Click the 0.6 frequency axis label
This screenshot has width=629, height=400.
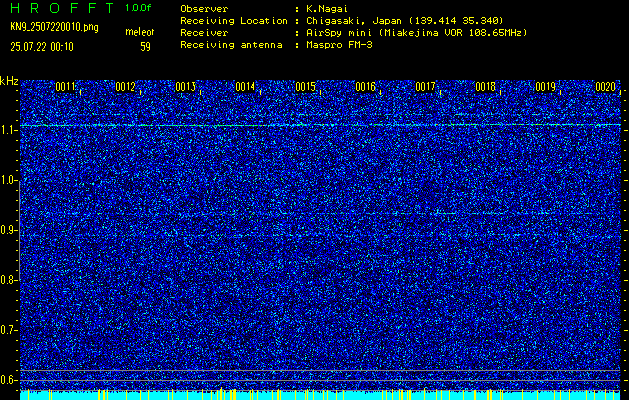8,380
